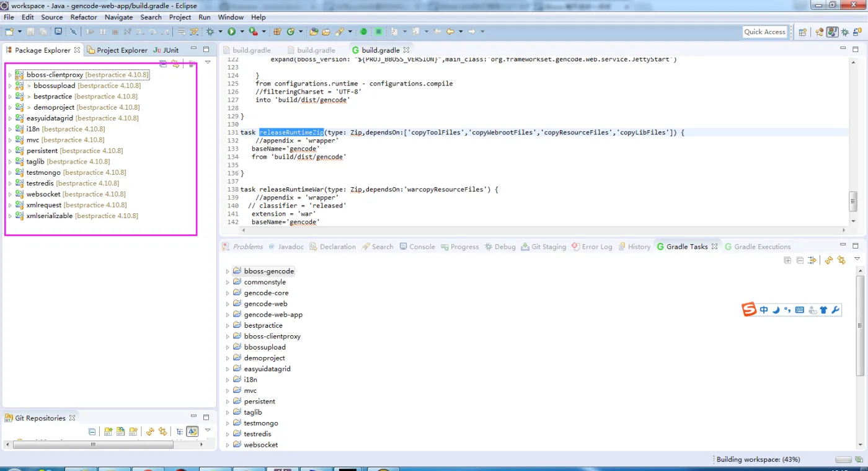
Task: Open Package Explorer view menu triangle
Action: (x=208, y=63)
